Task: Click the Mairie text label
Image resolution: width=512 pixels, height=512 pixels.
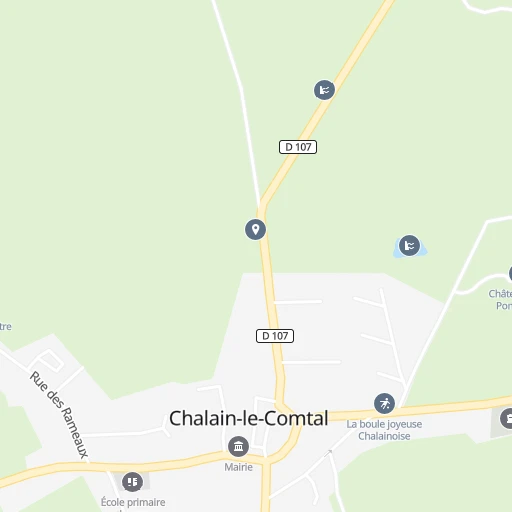Action: (x=238, y=467)
